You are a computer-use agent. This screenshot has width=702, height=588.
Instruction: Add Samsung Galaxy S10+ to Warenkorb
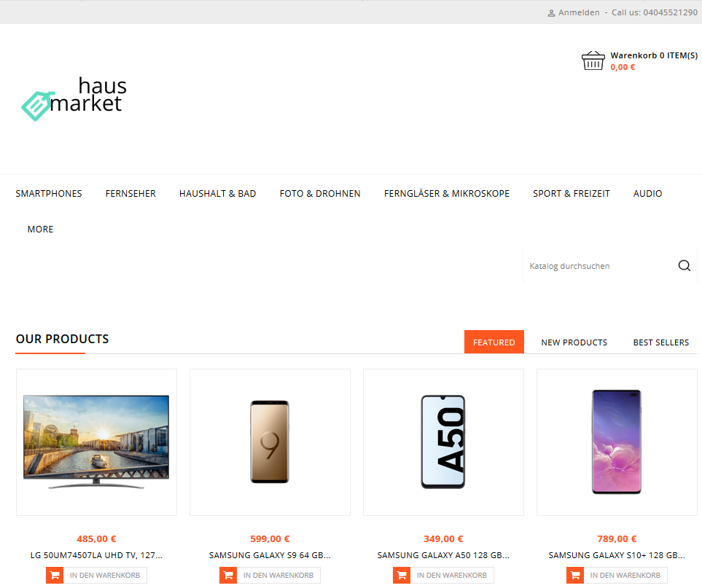[x=625, y=575]
